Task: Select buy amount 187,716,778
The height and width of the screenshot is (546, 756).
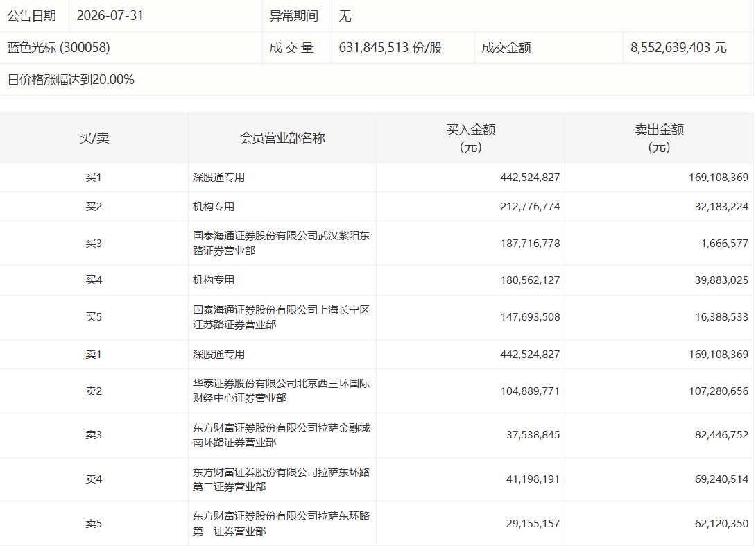Action: [x=530, y=243]
